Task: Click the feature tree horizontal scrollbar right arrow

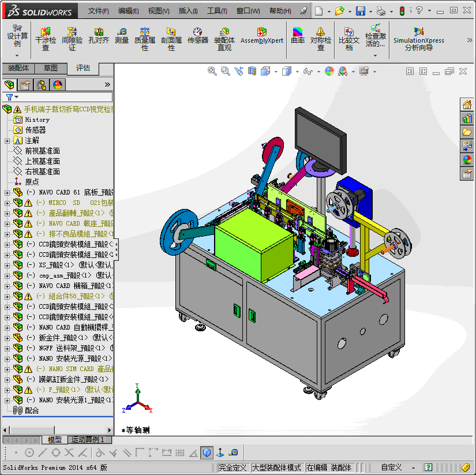Action: pyautogui.click(x=110, y=430)
